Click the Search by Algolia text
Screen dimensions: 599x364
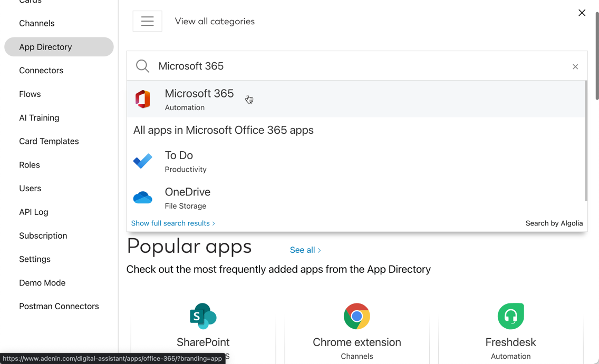click(554, 223)
